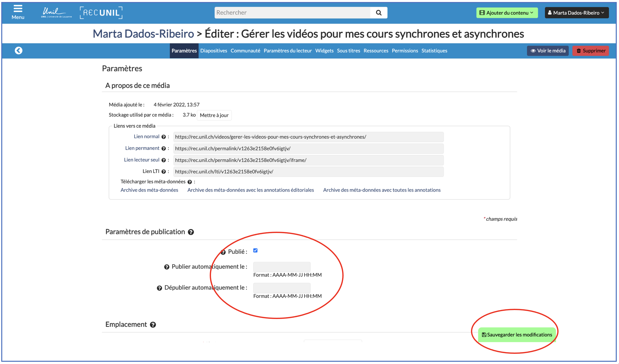Click help icon beside Lien normal
This screenshot has height=364, width=619.
[x=163, y=137]
